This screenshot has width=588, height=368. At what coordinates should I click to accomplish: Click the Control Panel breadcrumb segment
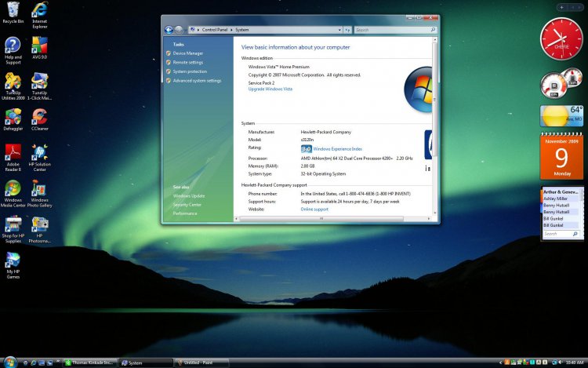click(215, 30)
